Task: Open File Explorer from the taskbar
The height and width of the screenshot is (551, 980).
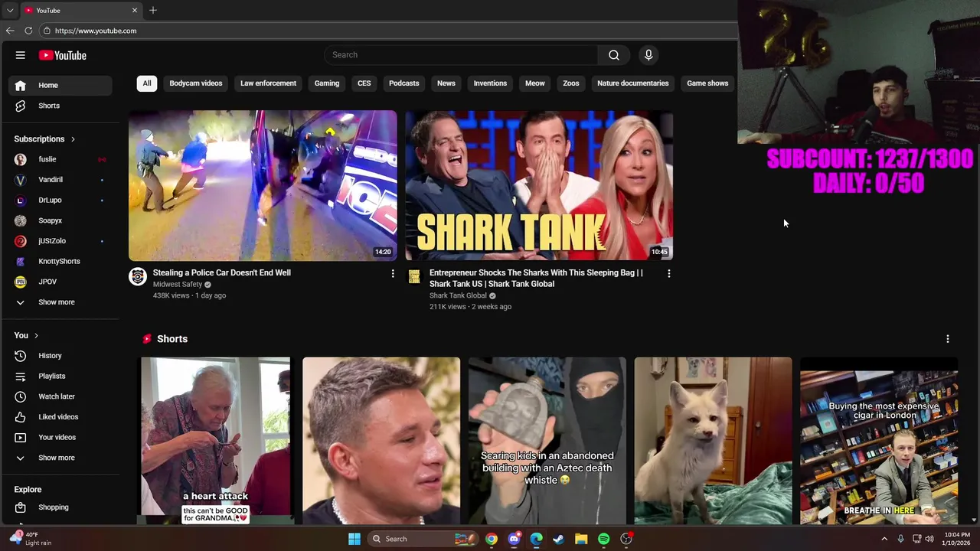Action: click(581, 539)
